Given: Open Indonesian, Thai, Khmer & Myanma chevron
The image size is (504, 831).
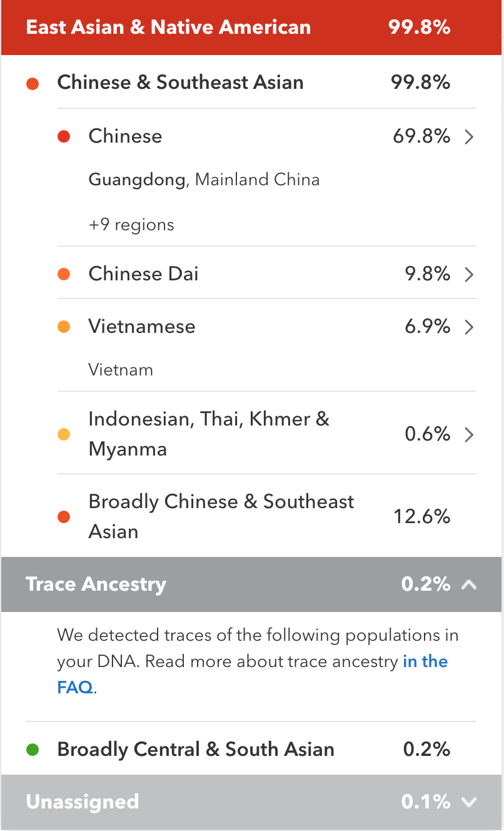Looking at the screenshot, I should 469,435.
